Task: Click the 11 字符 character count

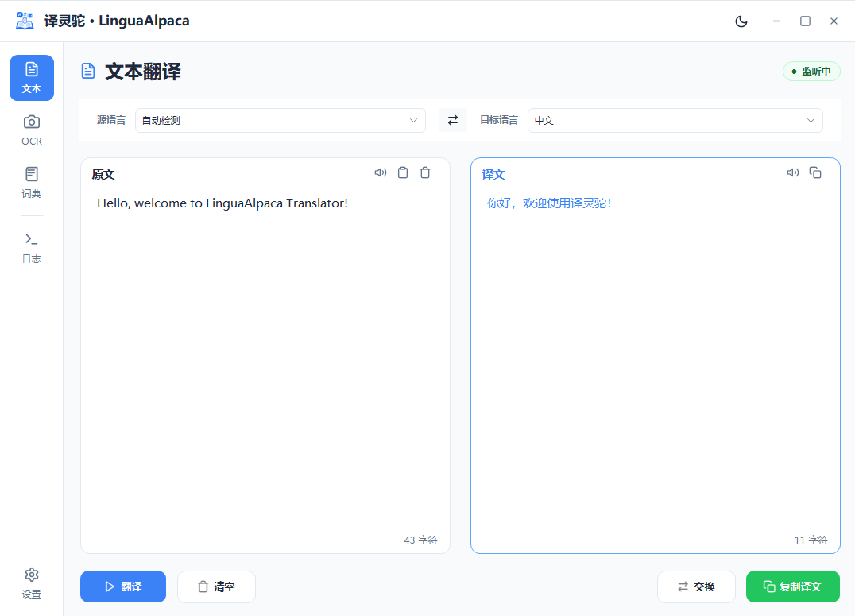Action: 811,540
